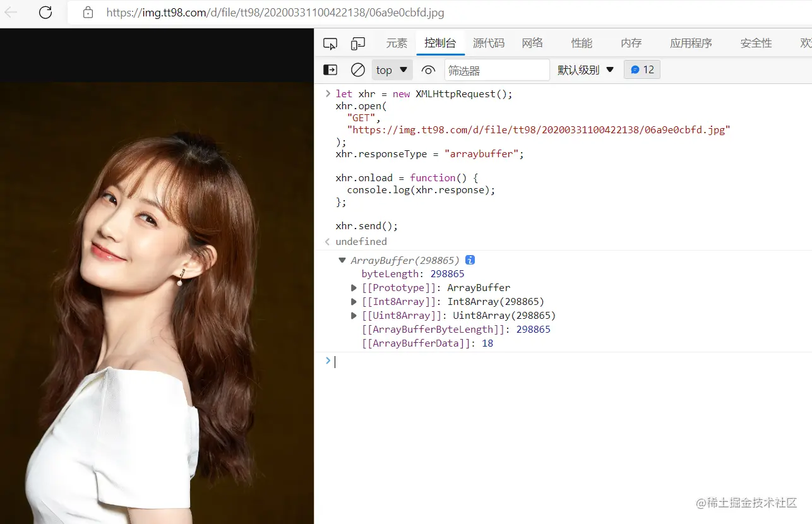This screenshot has height=524, width=812.
Task: Expand the [[Prototype]]: ArrayBuffer entry
Action: (x=354, y=288)
